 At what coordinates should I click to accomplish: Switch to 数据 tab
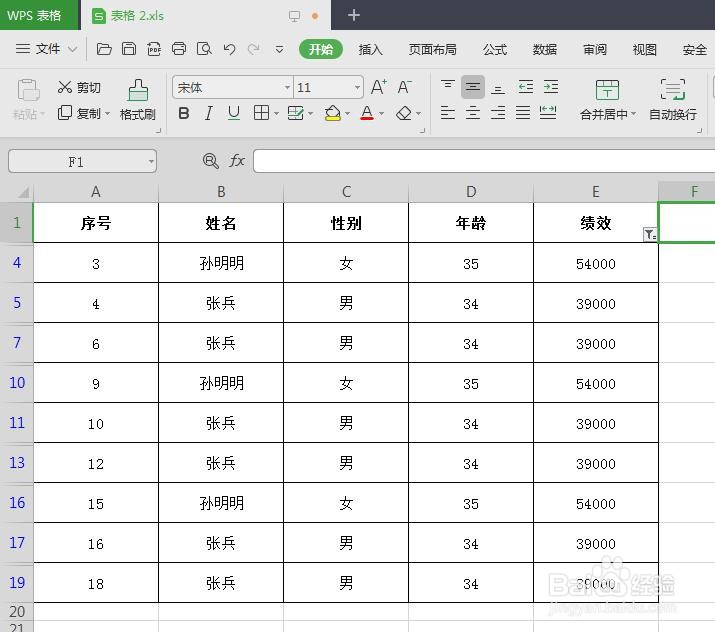click(x=544, y=49)
